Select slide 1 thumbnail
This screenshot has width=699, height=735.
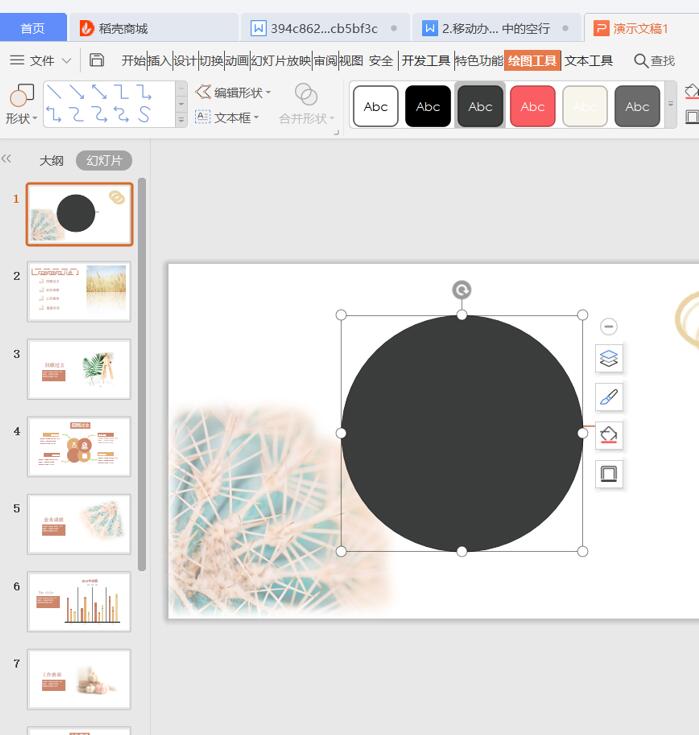(x=79, y=214)
